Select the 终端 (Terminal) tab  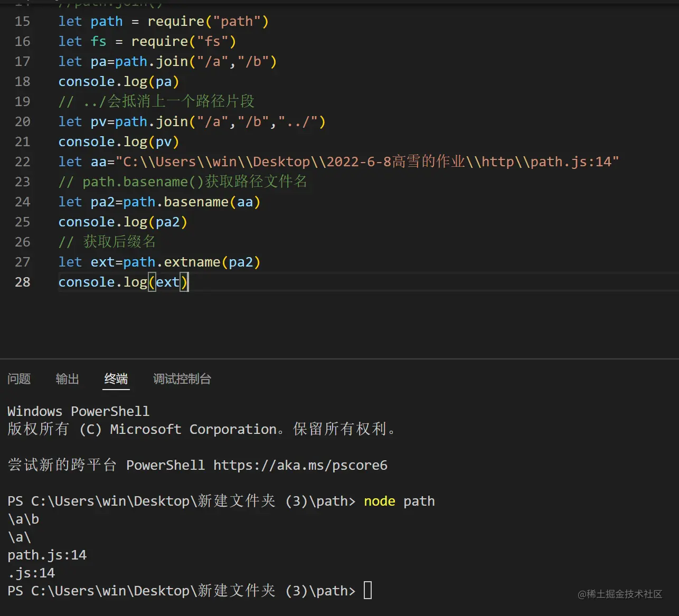click(x=116, y=378)
